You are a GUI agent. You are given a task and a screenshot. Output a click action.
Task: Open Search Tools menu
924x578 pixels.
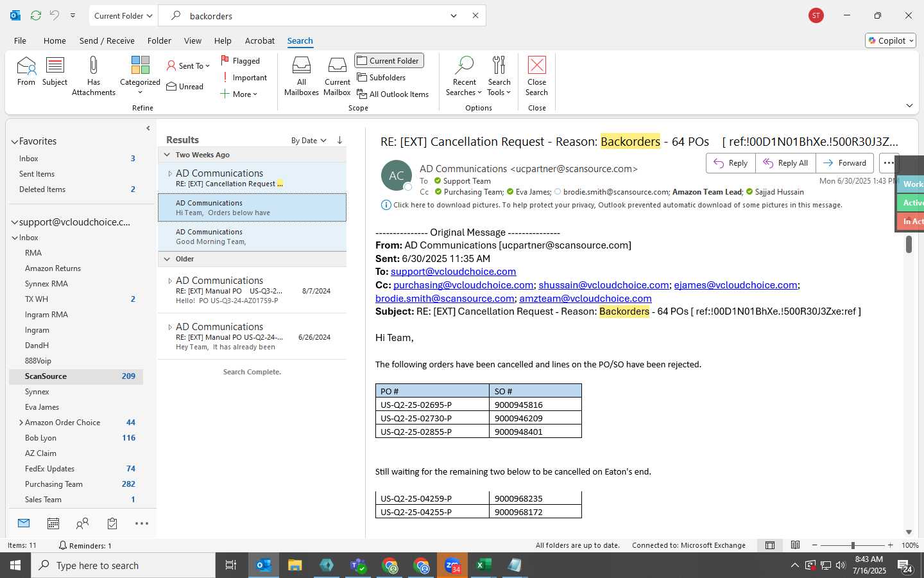pos(499,76)
